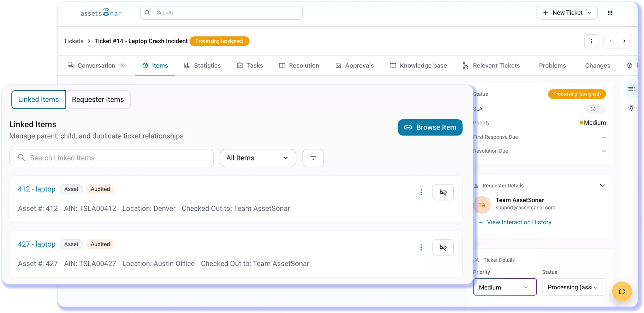The image size is (644, 313).
Task: Open more options for 412 - laptop
Action: tap(421, 192)
